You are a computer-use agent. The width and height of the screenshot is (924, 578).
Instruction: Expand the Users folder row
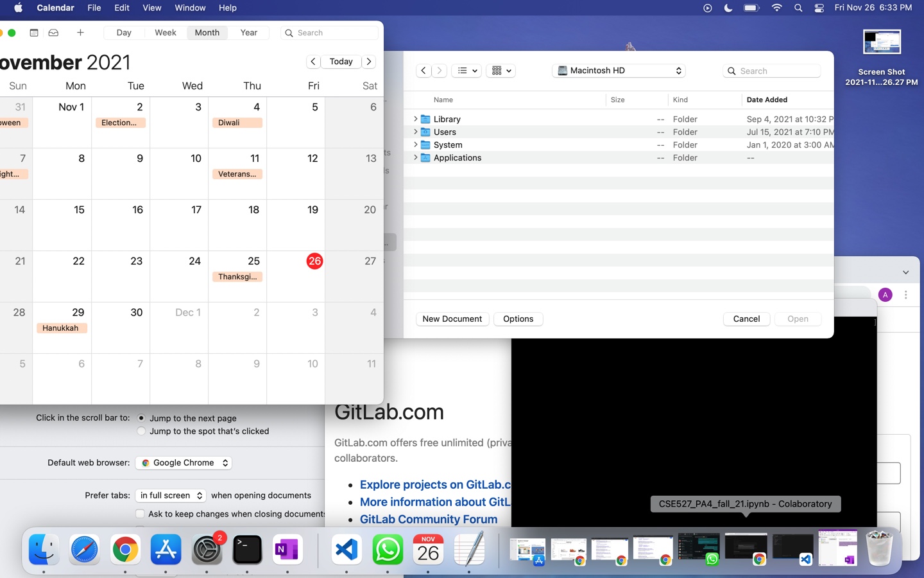[415, 132]
